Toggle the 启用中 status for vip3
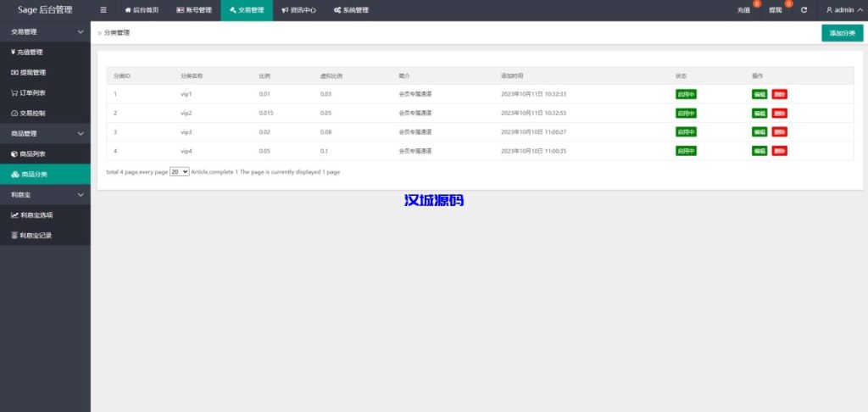Image resolution: width=868 pixels, height=412 pixels. point(686,132)
